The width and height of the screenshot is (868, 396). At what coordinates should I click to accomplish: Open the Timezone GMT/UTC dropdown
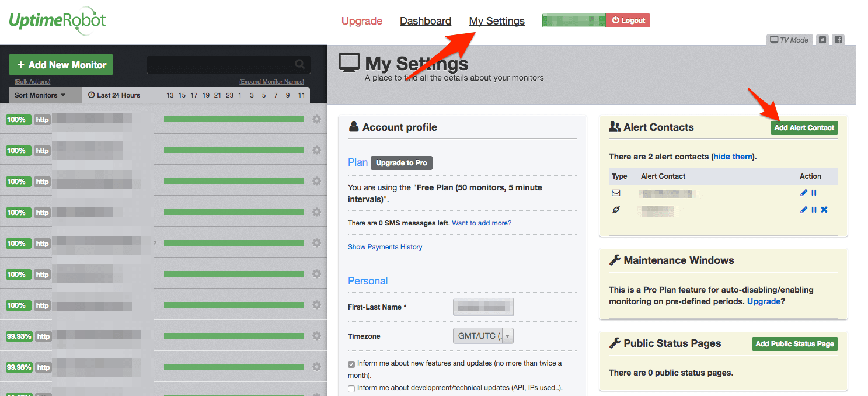(483, 336)
